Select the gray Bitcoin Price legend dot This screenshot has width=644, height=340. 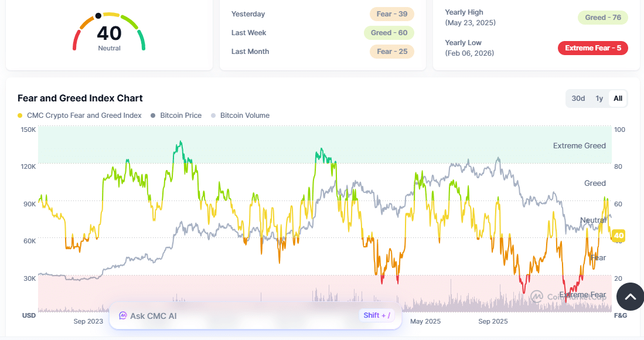(x=152, y=115)
